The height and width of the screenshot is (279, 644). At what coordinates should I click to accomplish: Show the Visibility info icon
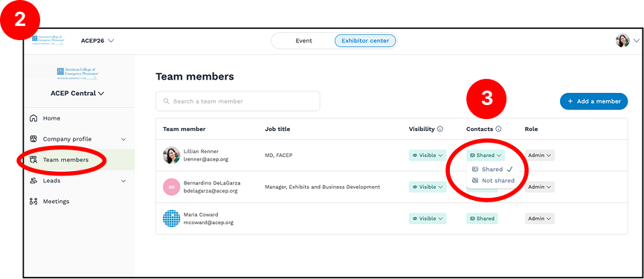coord(440,129)
